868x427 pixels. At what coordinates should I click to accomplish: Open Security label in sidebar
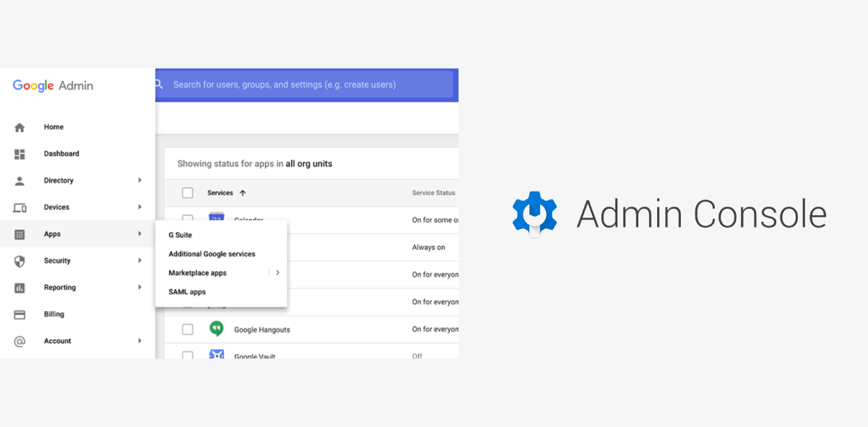pos(57,261)
